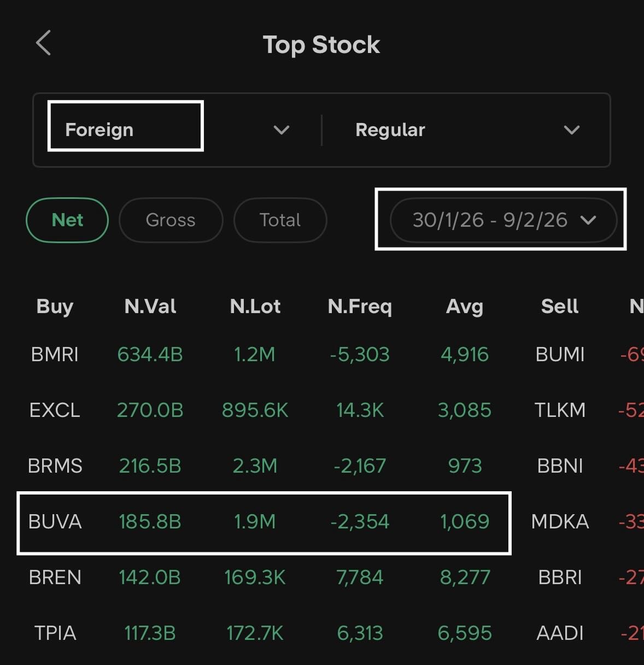This screenshot has height=665, width=644.
Task: Open the Regular market dropdown
Action: pyautogui.click(x=390, y=130)
